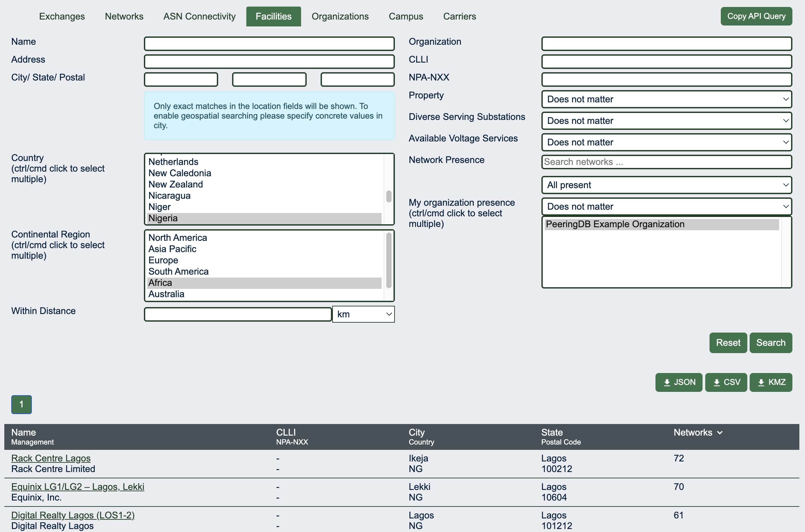Toggle Networks column sort order
Image resolution: width=805 pixels, height=532 pixels.
click(x=698, y=432)
